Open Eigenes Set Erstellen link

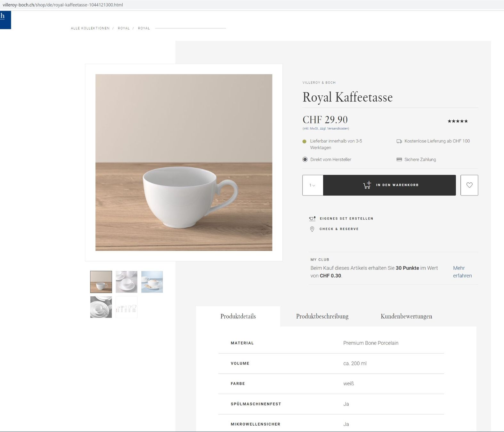pos(346,219)
